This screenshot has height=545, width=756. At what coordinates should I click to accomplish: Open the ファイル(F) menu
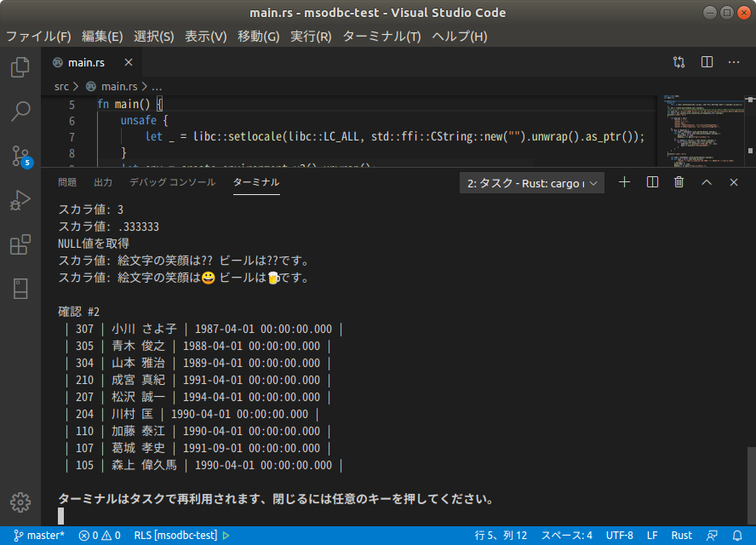tap(38, 37)
